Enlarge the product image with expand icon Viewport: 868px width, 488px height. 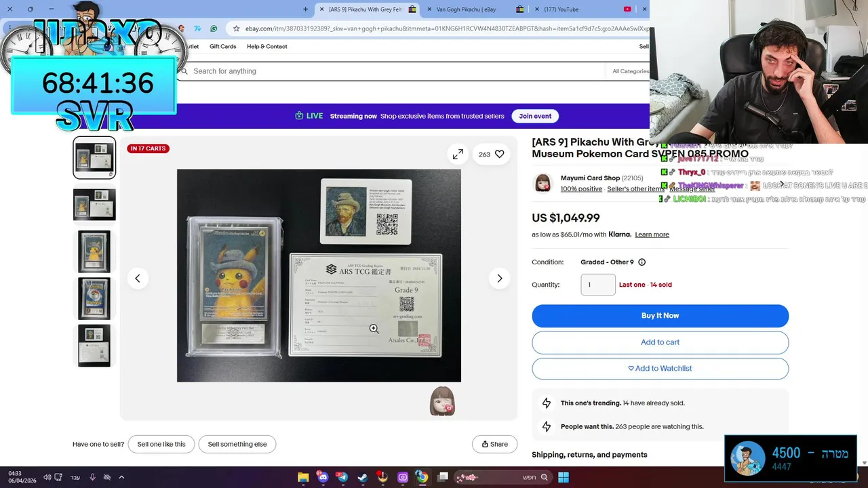tap(458, 155)
